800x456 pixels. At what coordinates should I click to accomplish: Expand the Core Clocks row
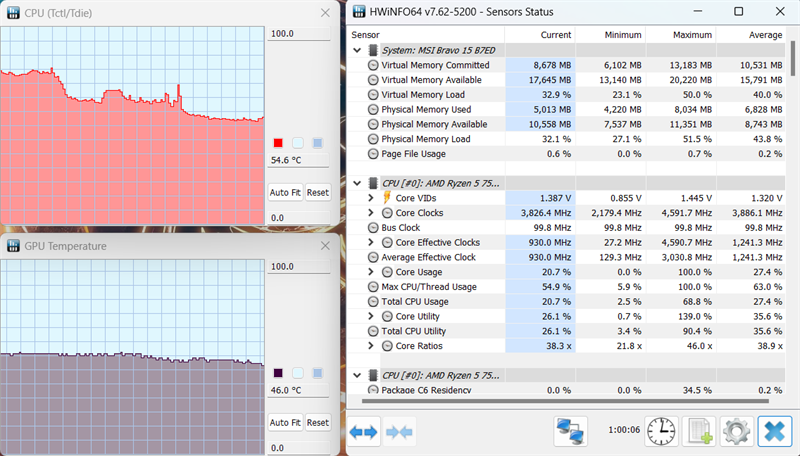tap(371, 212)
